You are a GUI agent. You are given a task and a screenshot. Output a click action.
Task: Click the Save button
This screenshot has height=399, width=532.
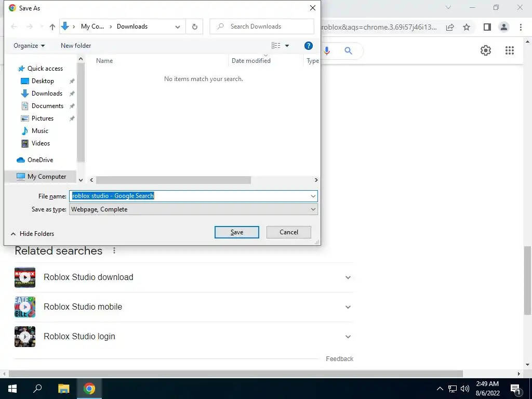tap(237, 232)
